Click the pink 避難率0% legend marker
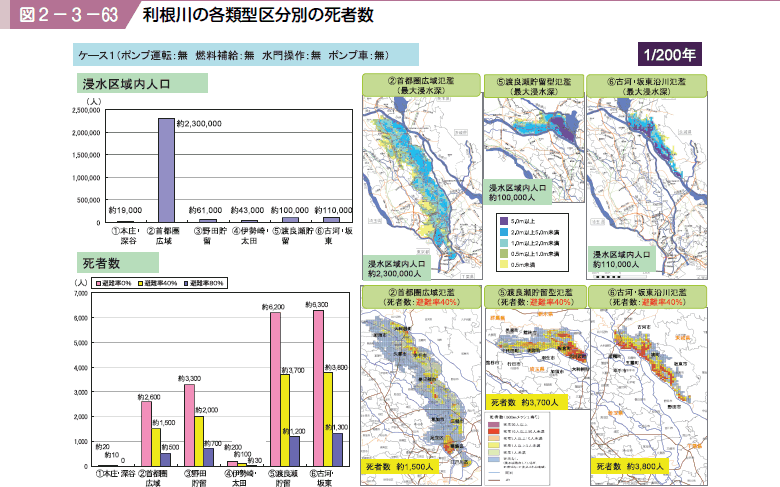780x487 pixels. tap(95, 284)
